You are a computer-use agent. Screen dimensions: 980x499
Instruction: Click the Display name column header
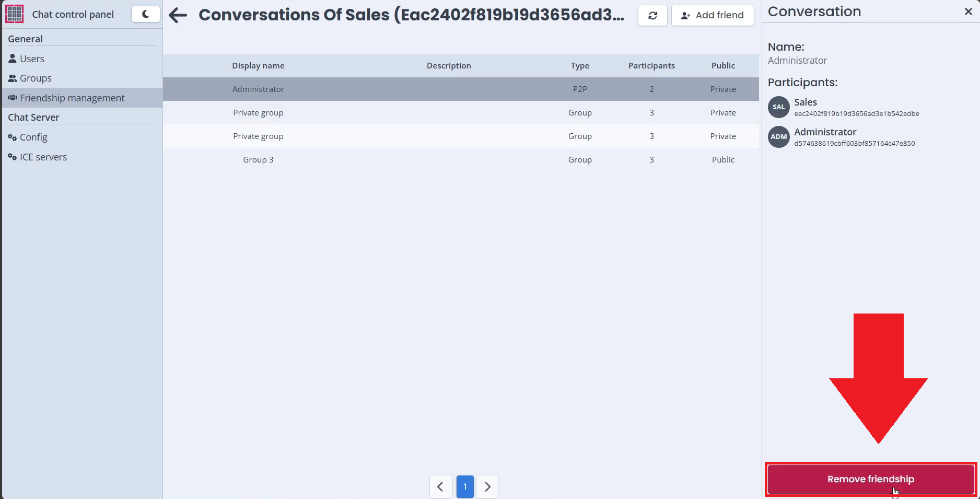click(x=258, y=66)
